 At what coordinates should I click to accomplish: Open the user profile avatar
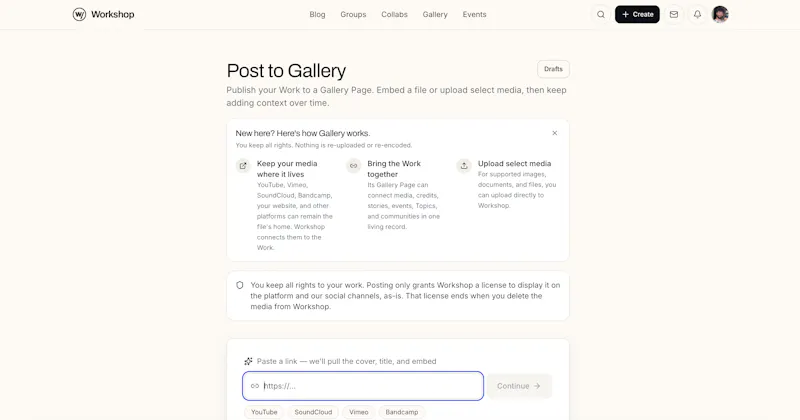tap(720, 14)
